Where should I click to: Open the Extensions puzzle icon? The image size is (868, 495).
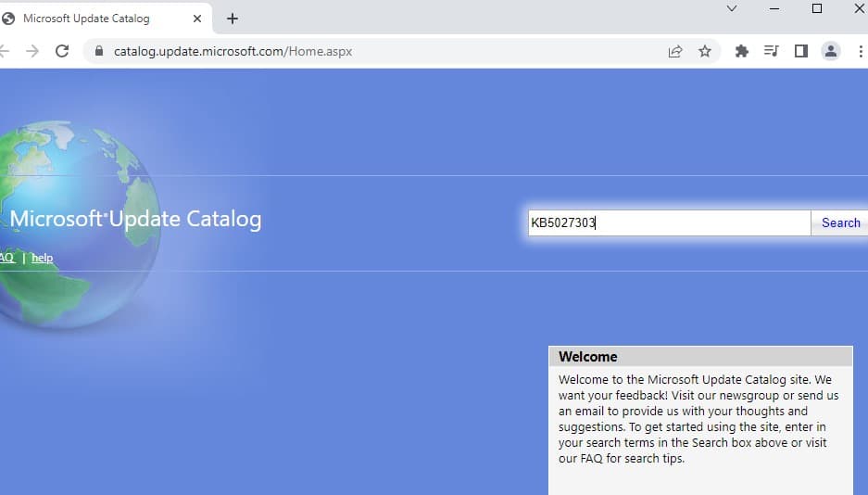741,52
